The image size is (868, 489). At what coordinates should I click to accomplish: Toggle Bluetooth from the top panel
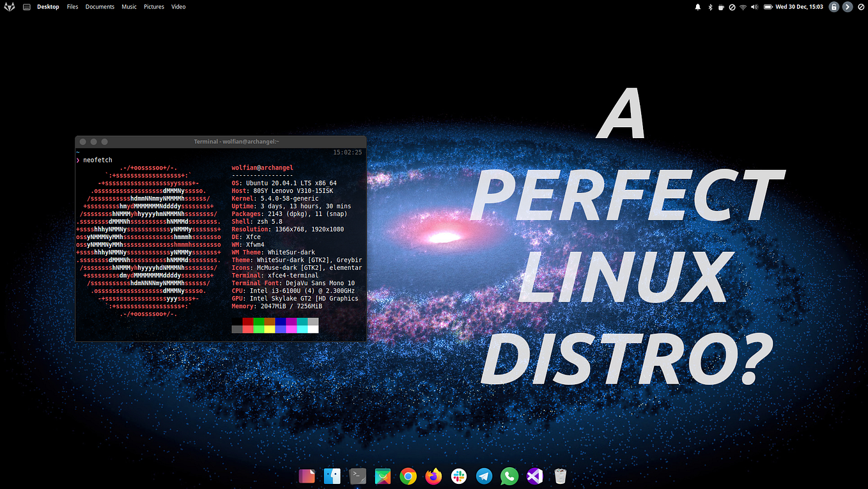[x=709, y=6]
